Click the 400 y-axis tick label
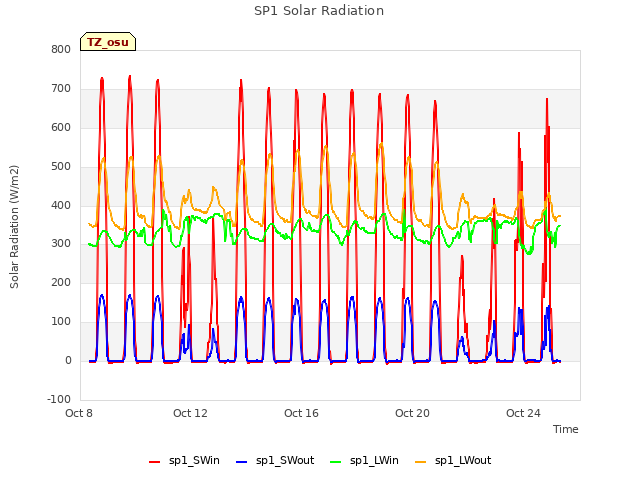This screenshot has height=480, width=640. tap(61, 205)
